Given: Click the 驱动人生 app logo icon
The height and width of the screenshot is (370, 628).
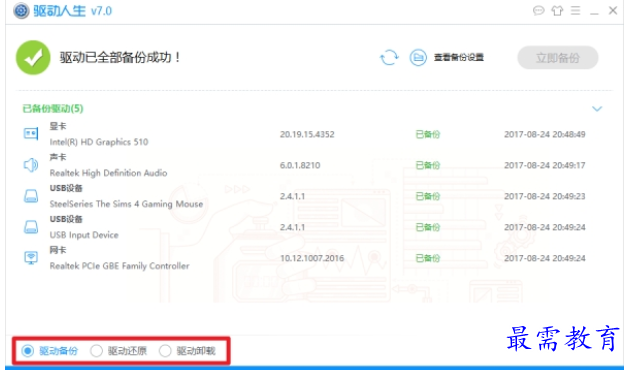Looking at the screenshot, I should [21, 11].
